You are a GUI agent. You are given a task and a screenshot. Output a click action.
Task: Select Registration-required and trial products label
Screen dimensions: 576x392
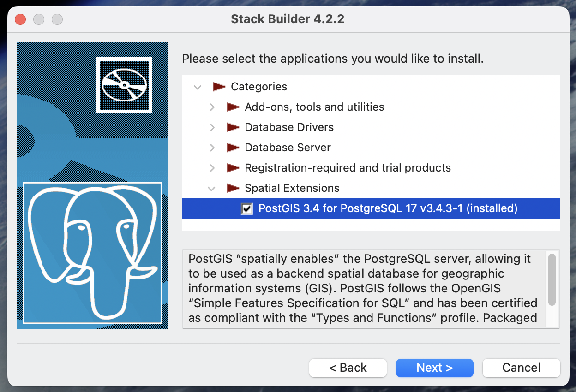pos(348,168)
